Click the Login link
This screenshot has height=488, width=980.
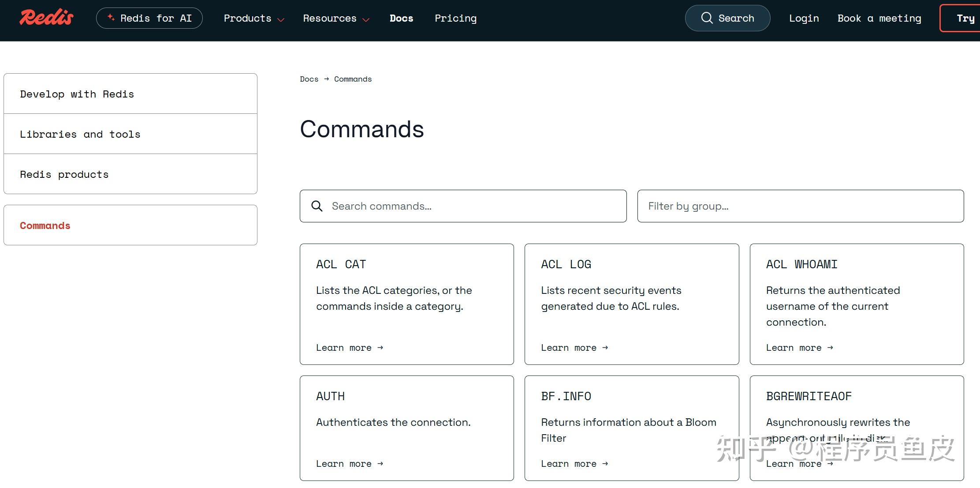[x=804, y=18]
